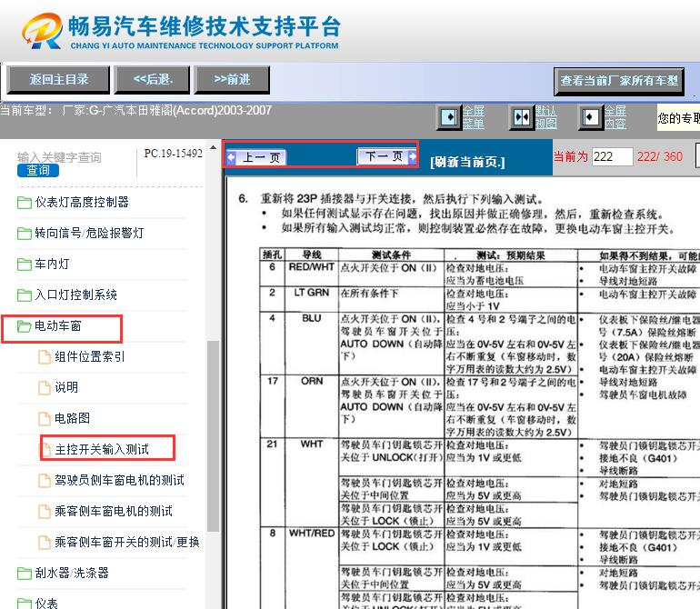The image size is (700, 609).
Task: Click the sidebar scroll up arrow
Action: click(x=213, y=147)
